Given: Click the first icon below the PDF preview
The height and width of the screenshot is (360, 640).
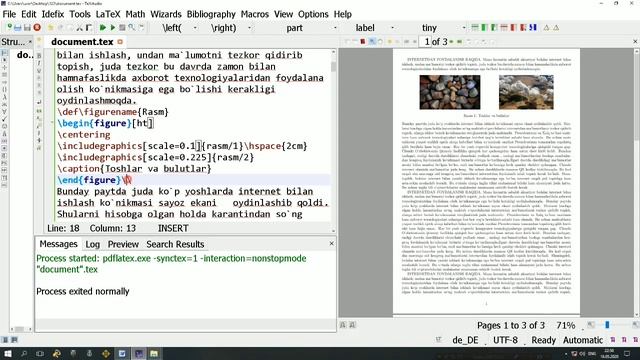Looking at the screenshot, I should pyautogui.click(x=343, y=325).
